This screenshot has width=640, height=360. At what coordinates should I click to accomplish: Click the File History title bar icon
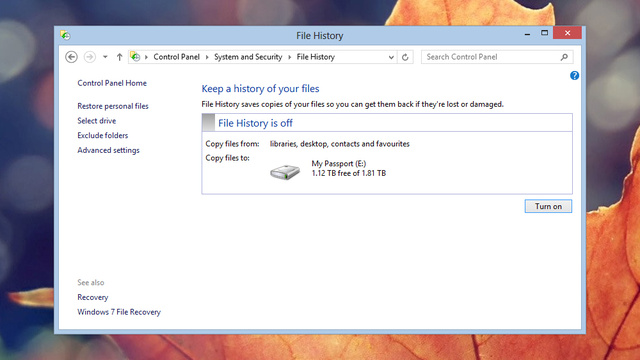point(65,36)
